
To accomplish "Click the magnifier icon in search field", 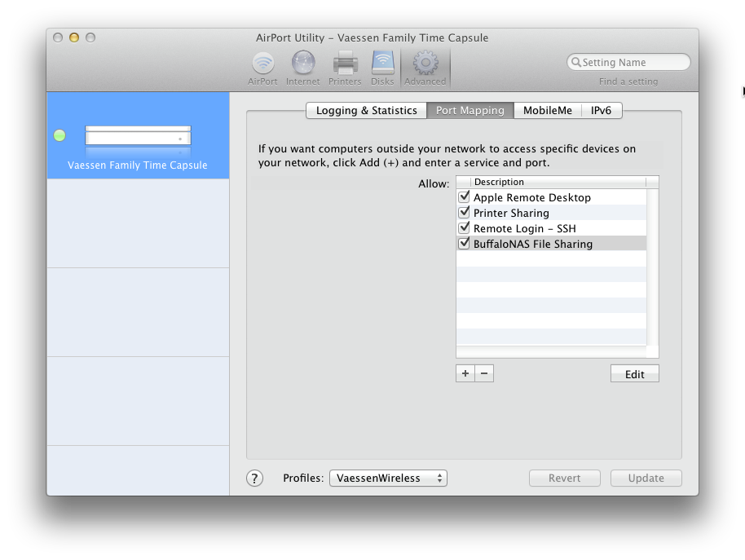I will pos(575,62).
